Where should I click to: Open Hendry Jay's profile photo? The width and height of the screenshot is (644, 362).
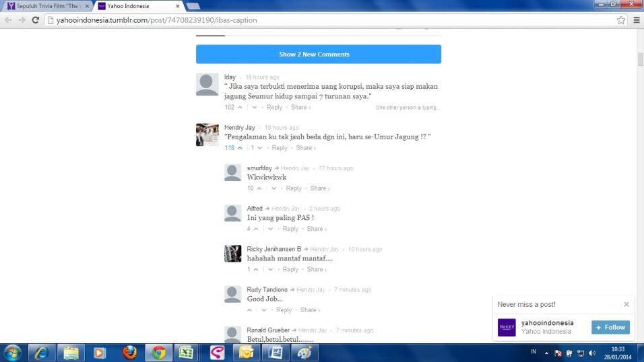point(207,135)
